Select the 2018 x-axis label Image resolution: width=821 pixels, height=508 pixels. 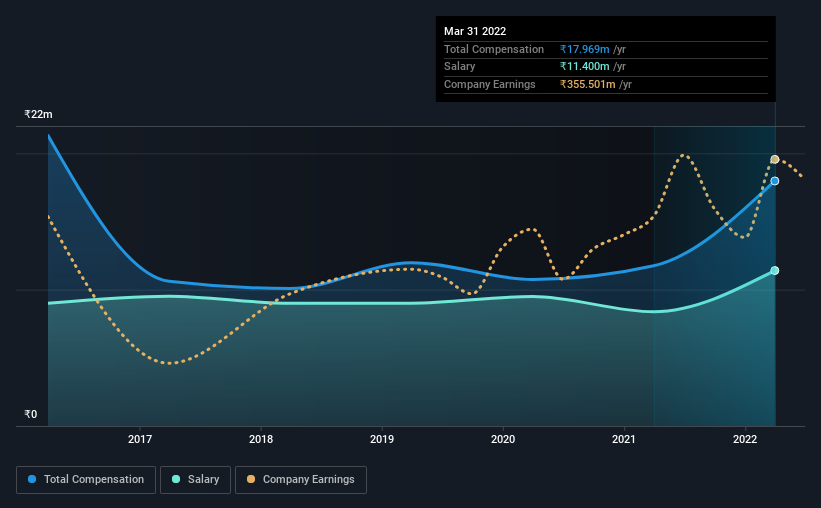[261, 439]
